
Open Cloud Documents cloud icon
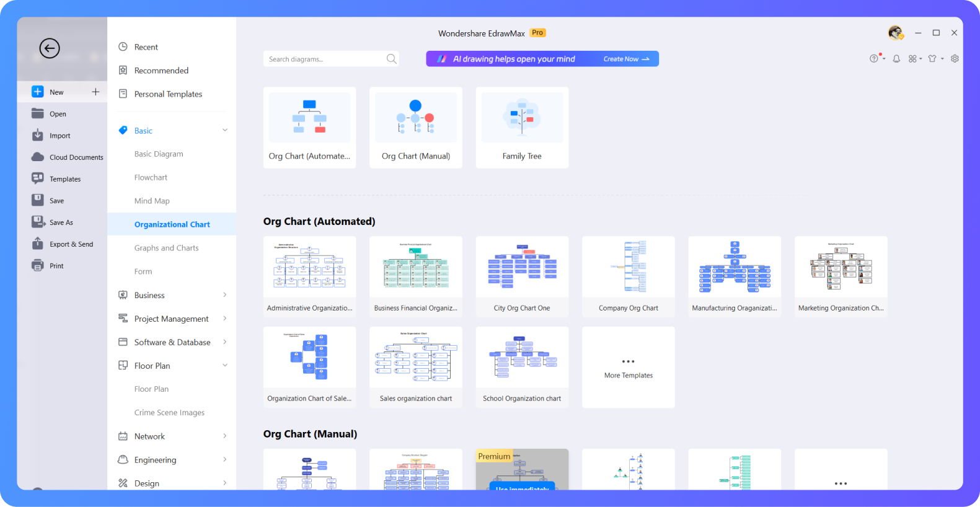click(38, 157)
